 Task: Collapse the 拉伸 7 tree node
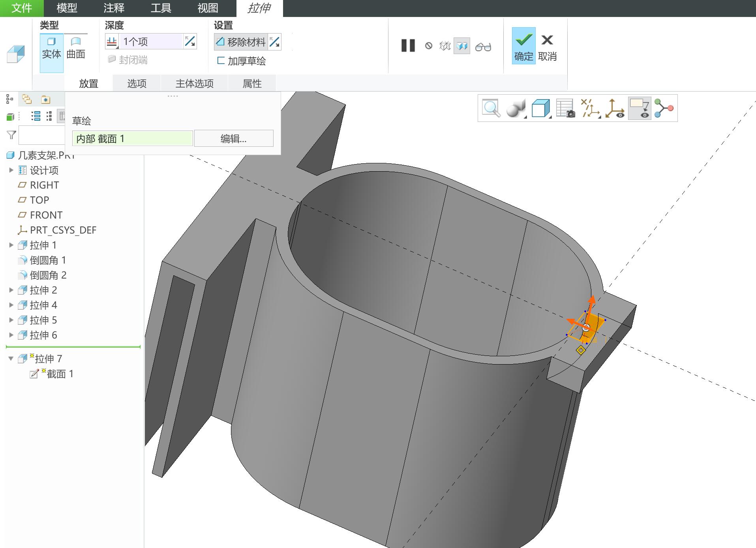[x=11, y=359]
